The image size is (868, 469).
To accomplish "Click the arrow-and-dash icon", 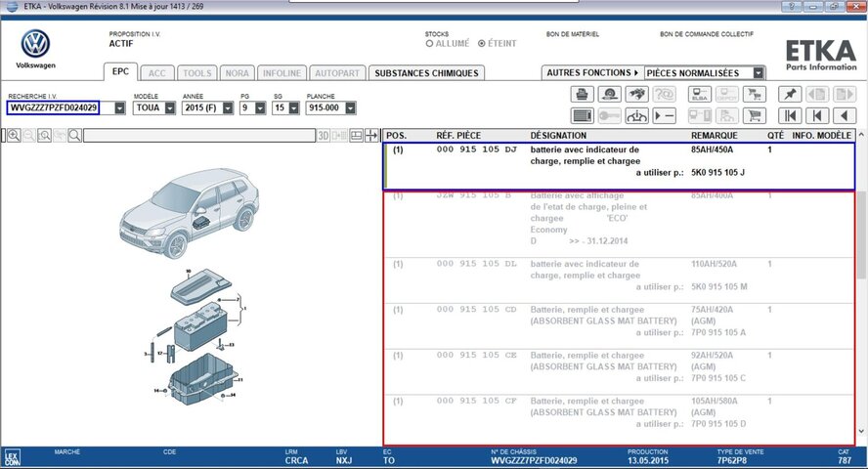I will point(664,115).
